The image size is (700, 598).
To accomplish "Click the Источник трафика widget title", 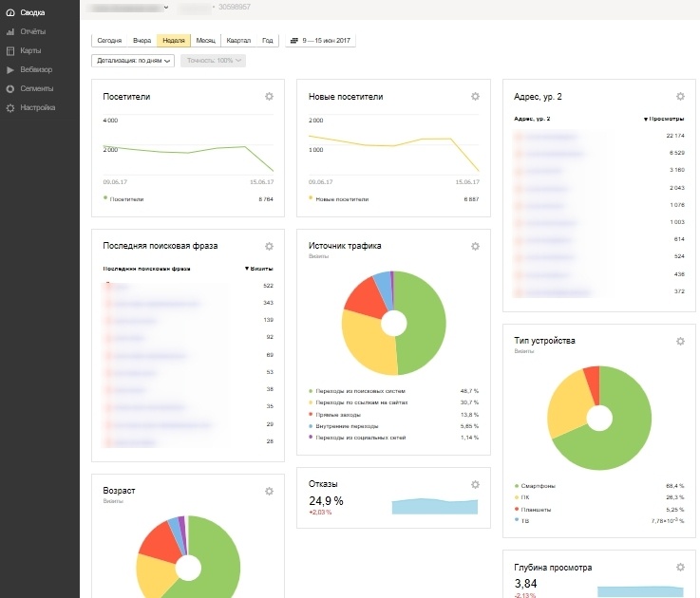I will pyautogui.click(x=345, y=246).
